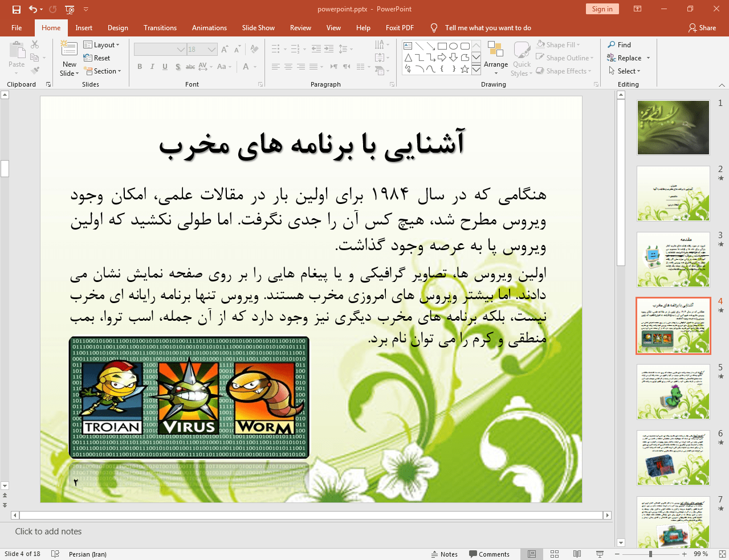The width and height of the screenshot is (729, 560).
Task: Toggle the Notes pane in status bar
Action: 444,554
